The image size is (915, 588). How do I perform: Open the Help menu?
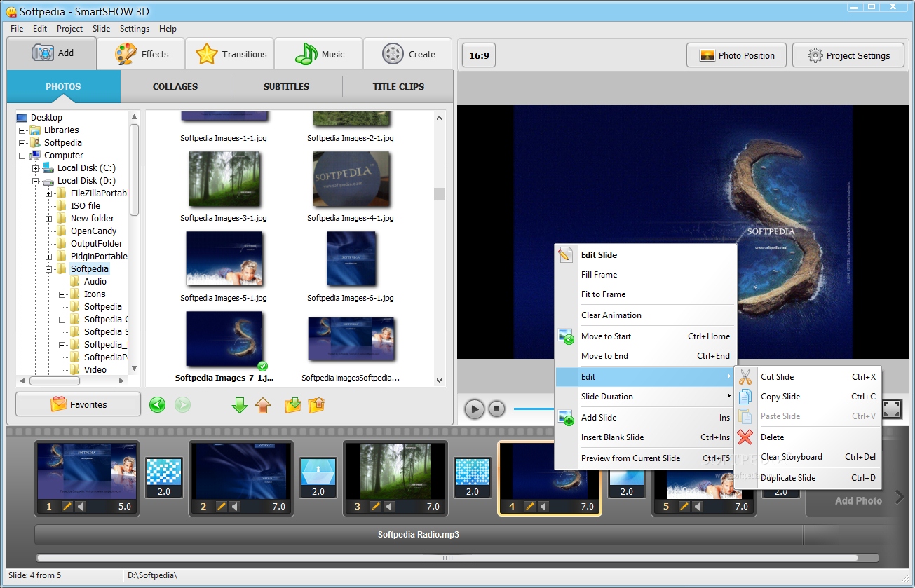[168, 29]
